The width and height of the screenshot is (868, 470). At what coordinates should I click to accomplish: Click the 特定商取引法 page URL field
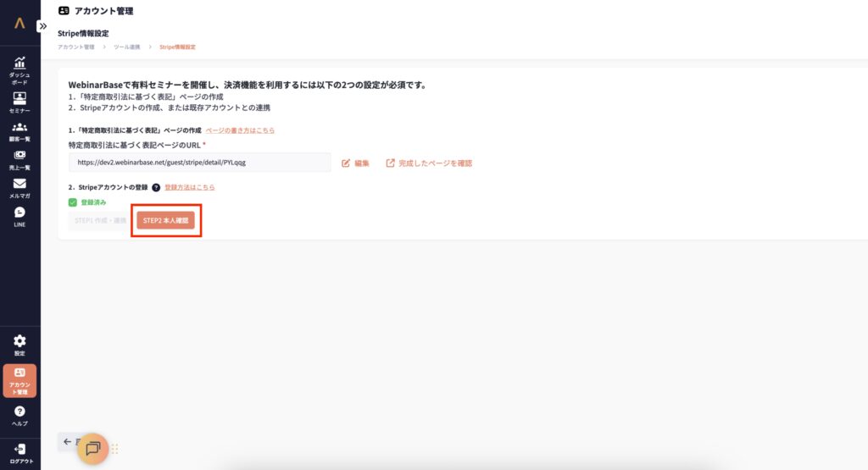point(199,163)
